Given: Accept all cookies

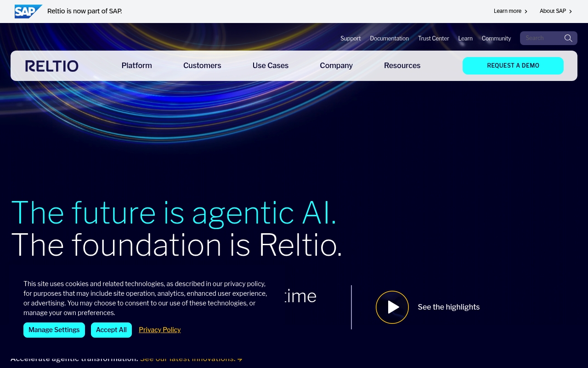Looking at the screenshot, I should 111,330.
